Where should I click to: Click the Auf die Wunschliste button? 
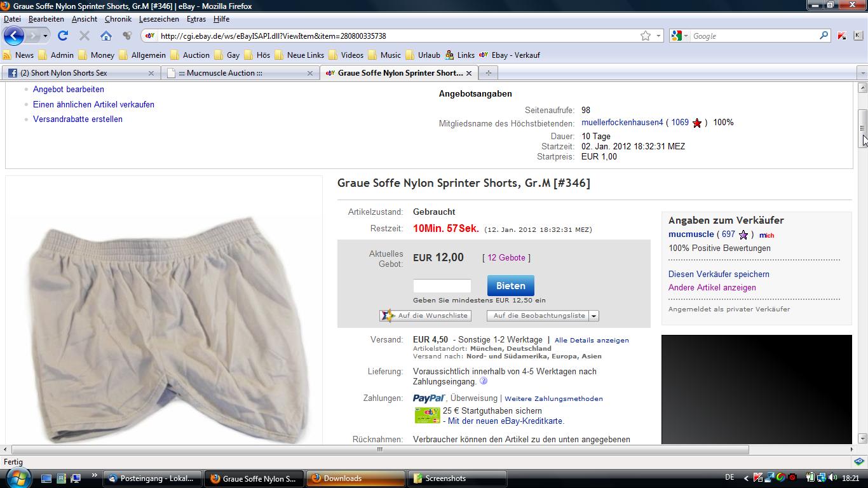[x=425, y=315]
